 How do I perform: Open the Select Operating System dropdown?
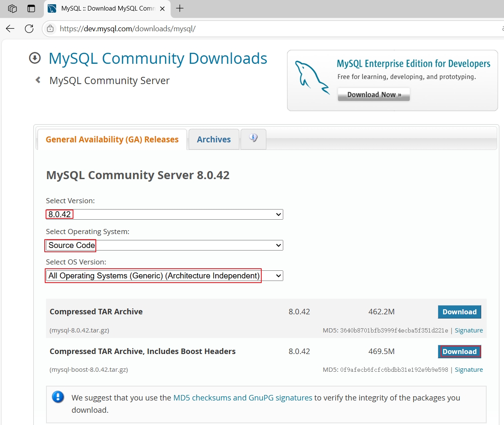click(164, 245)
